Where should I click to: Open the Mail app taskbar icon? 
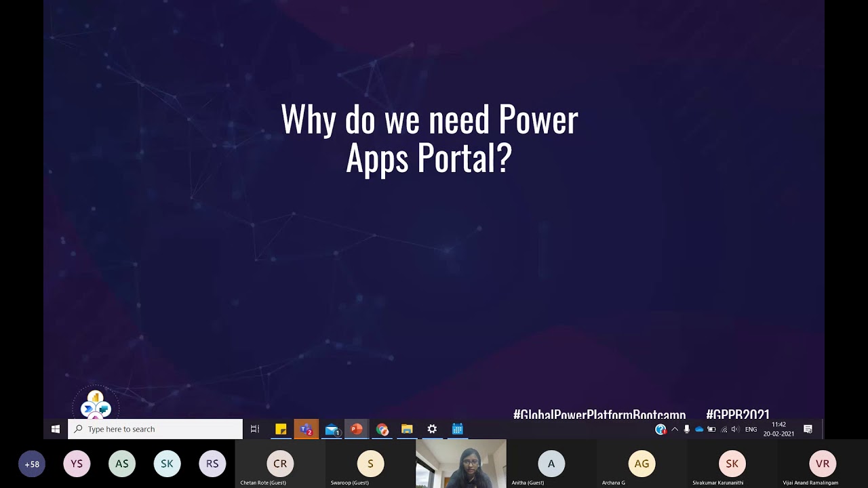click(x=332, y=429)
